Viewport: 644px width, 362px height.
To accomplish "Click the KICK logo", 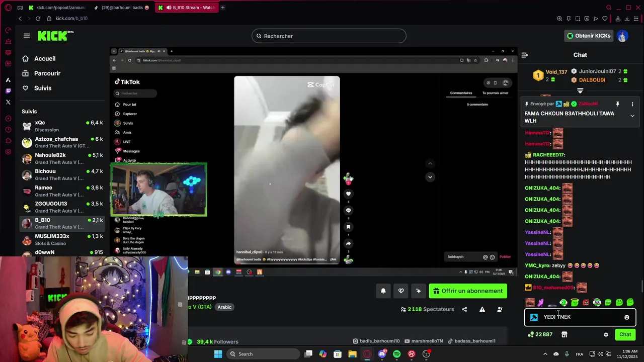I will pyautogui.click(x=55, y=36).
